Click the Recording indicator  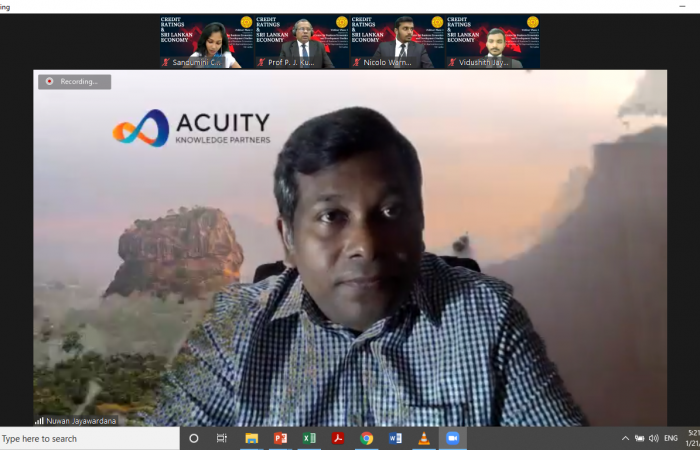(74, 82)
